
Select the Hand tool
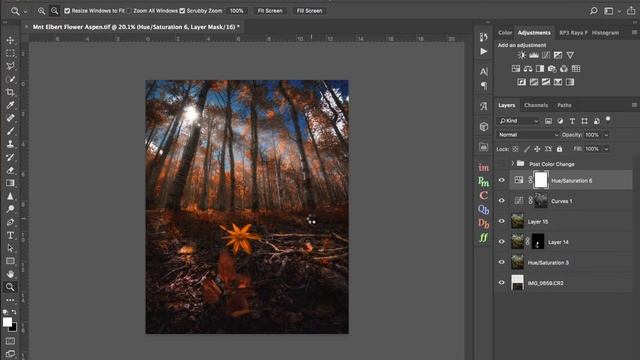pos(10,274)
